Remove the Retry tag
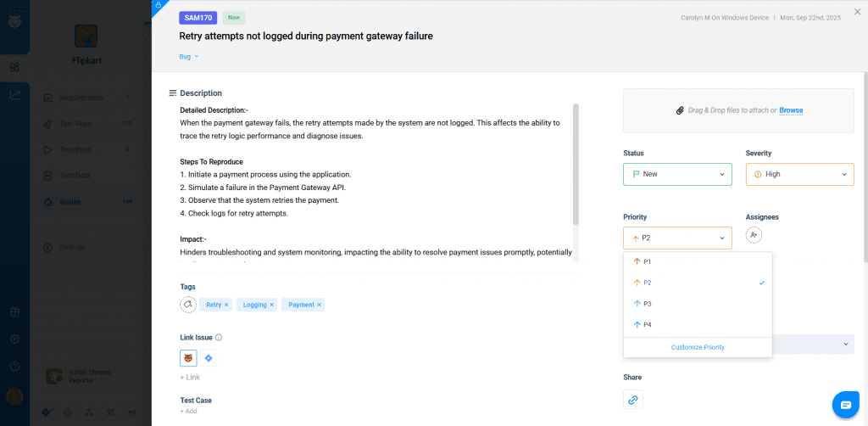868x426 pixels. [227, 304]
